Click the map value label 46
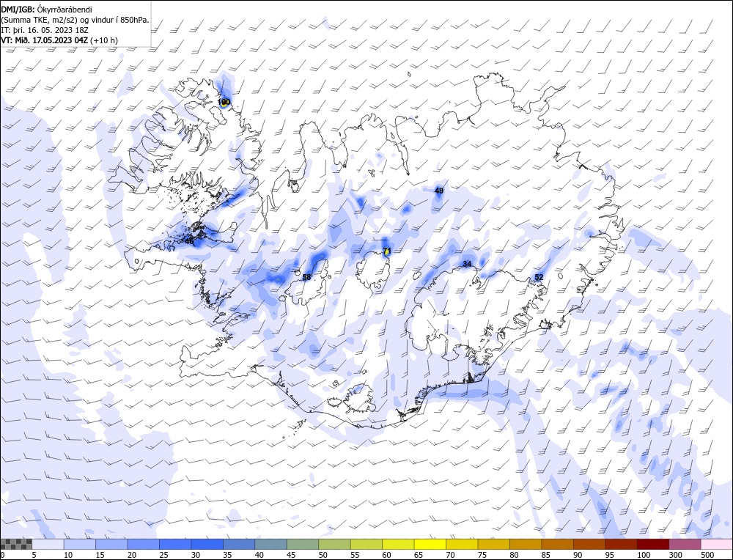The height and width of the screenshot is (560, 733). click(x=189, y=242)
